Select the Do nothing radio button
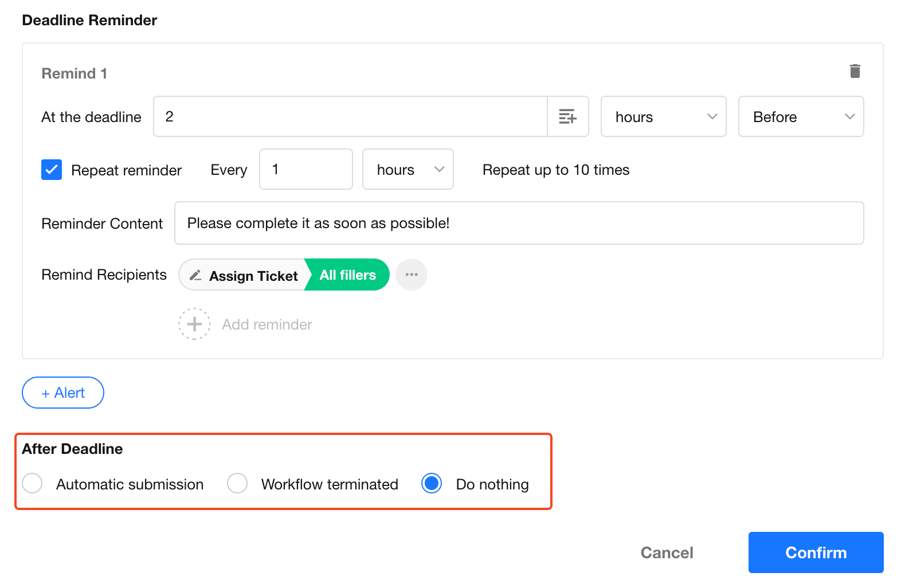901x588 pixels. coord(431,484)
